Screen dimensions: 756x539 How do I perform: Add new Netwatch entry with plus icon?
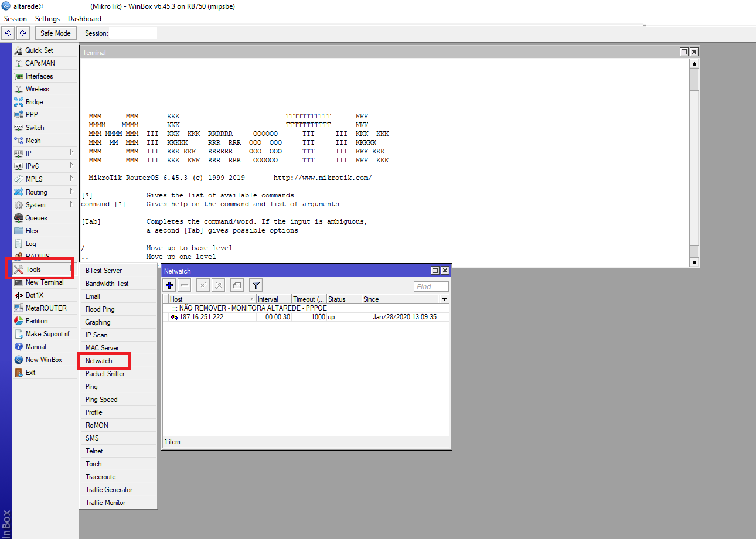click(170, 285)
